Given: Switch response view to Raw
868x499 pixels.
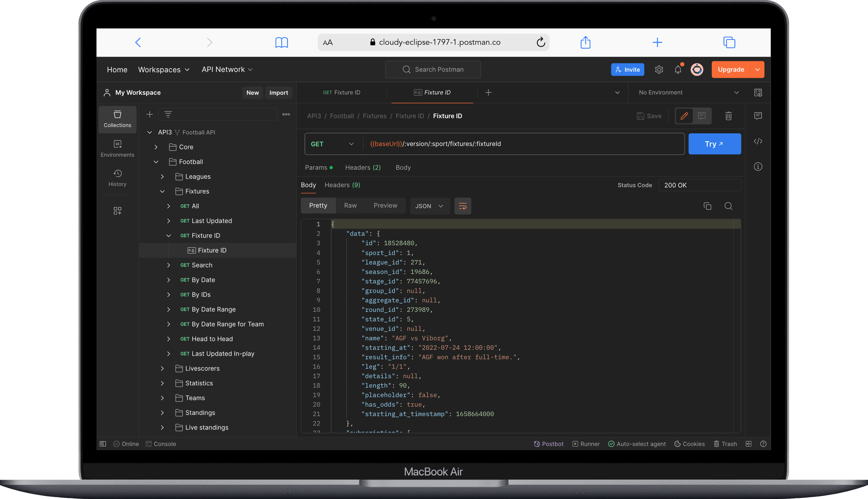Looking at the screenshot, I should click(x=350, y=205).
